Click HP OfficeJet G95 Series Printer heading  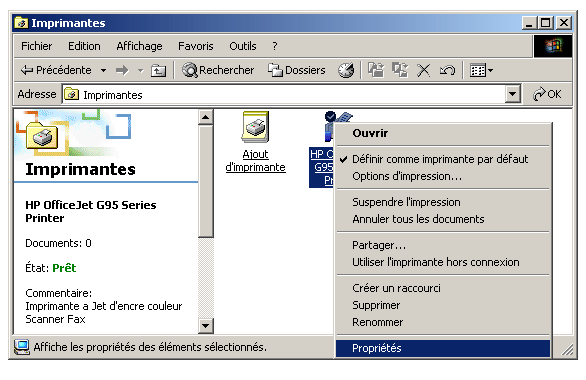coord(91,211)
